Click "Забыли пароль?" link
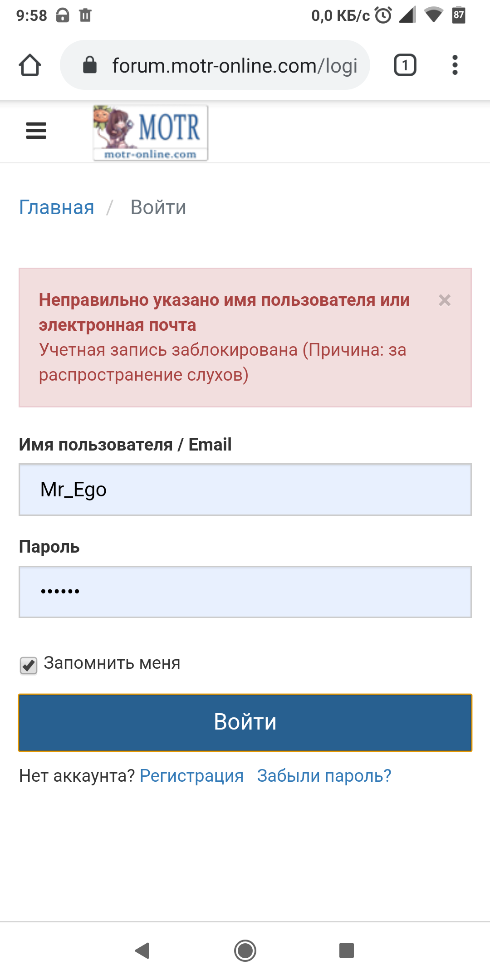Image resolution: width=490 pixels, height=980 pixels. click(x=324, y=776)
